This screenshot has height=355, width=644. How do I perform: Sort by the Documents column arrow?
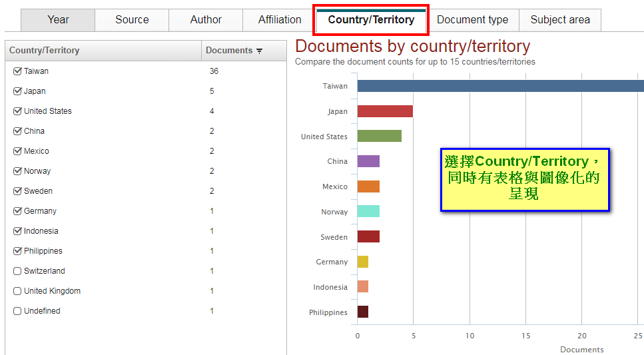coord(259,51)
